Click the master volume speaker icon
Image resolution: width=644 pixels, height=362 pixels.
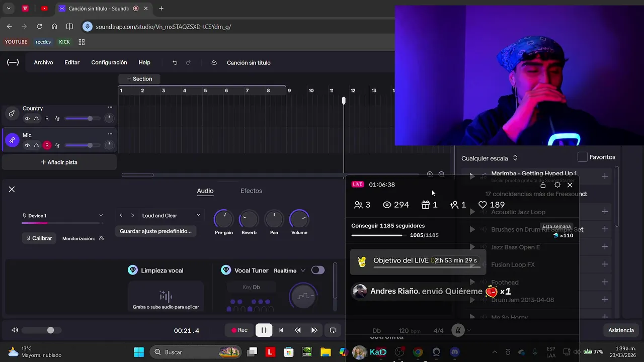[15, 330]
